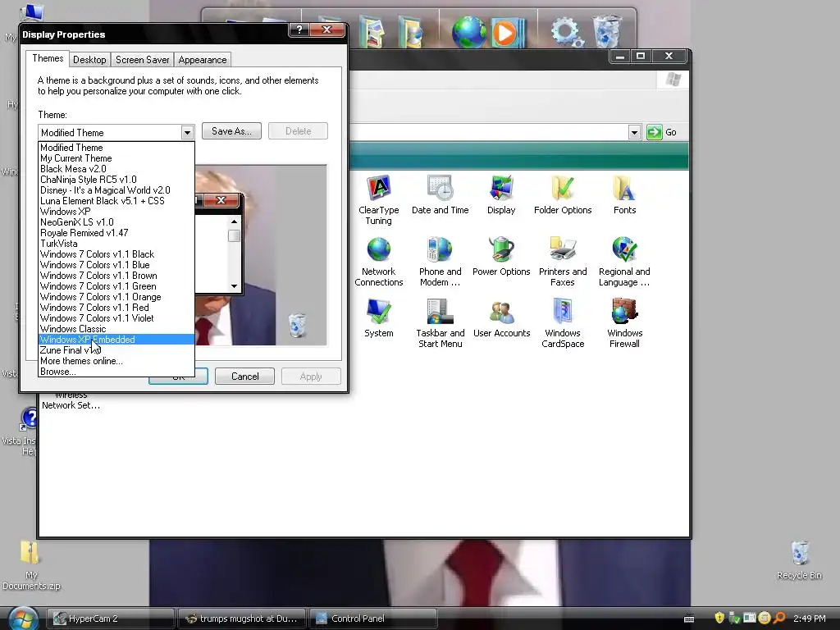
Task: Open Power Options icon
Action: point(501,257)
